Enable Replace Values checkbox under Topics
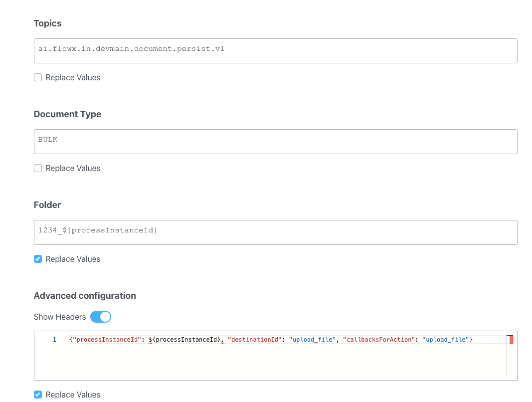532x402 pixels. (38, 77)
